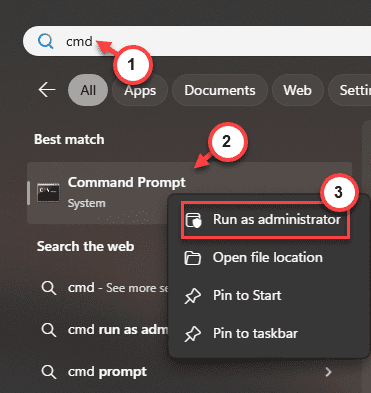Click the search field containing cmd
This screenshot has height=393, width=371.
tap(197, 41)
